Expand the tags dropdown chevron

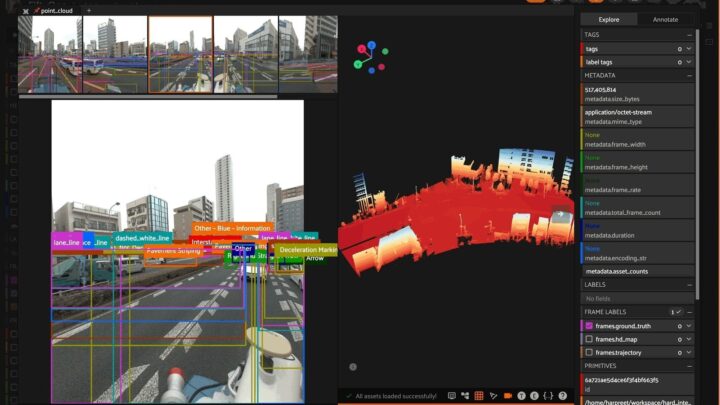689,49
